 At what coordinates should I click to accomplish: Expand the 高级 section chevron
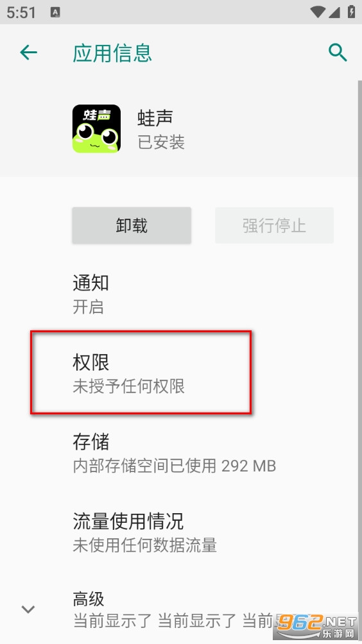[28, 609]
